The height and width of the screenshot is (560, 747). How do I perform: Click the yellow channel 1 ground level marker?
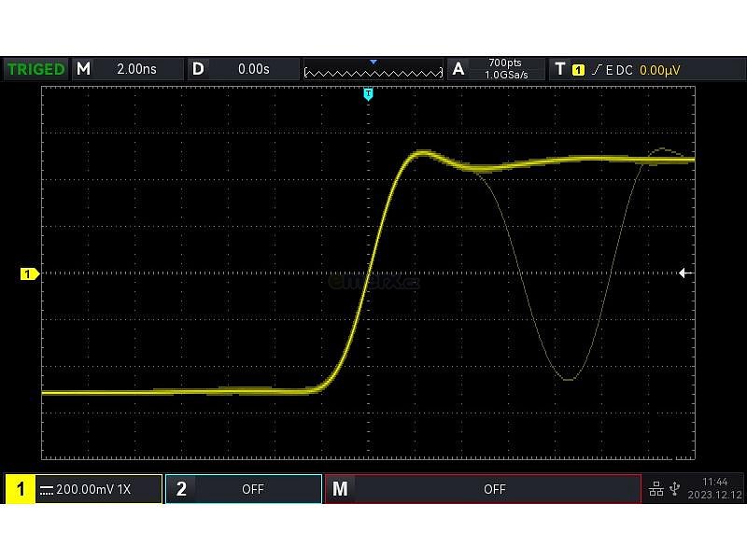[29, 273]
